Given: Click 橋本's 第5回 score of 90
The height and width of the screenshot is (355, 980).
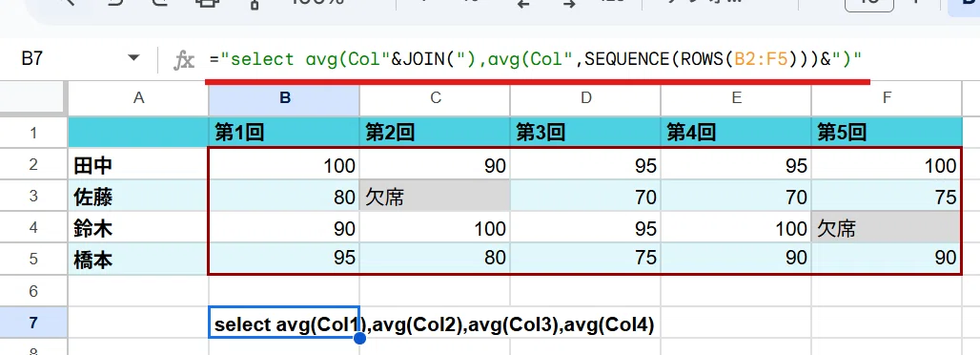Looking at the screenshot, I should coord(887,260).
